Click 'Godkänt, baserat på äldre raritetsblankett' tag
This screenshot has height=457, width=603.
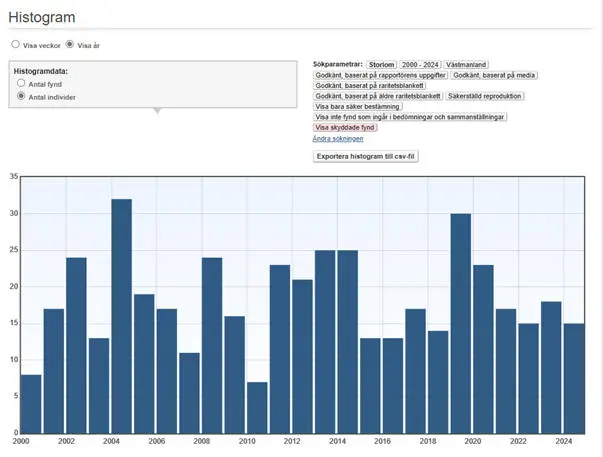pyautogui.click(x=377, y=96)
